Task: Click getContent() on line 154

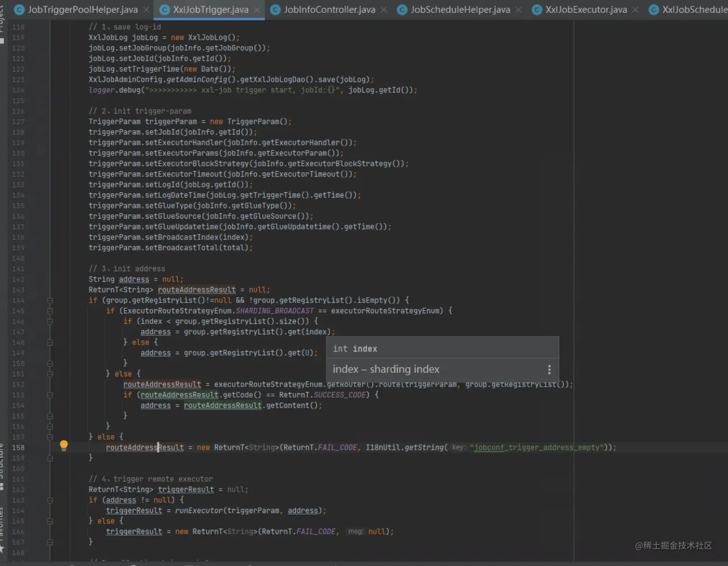Action: pos(292,406)
